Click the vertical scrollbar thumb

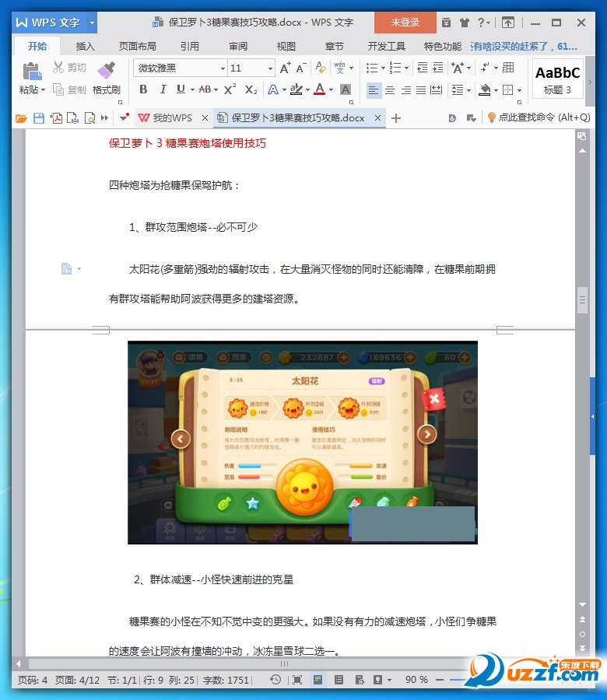582,300
